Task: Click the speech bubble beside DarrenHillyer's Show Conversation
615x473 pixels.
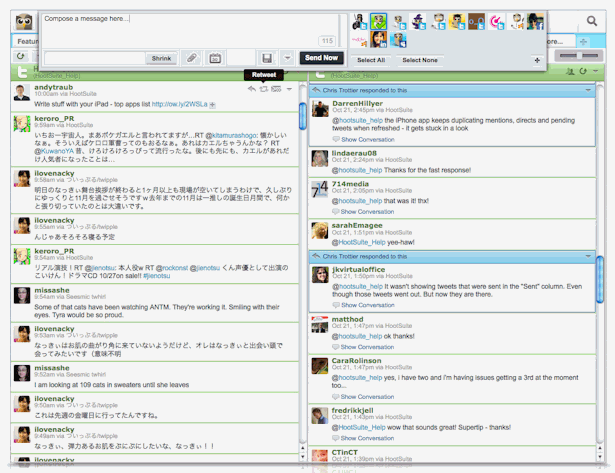Action: tap(336, 139)
